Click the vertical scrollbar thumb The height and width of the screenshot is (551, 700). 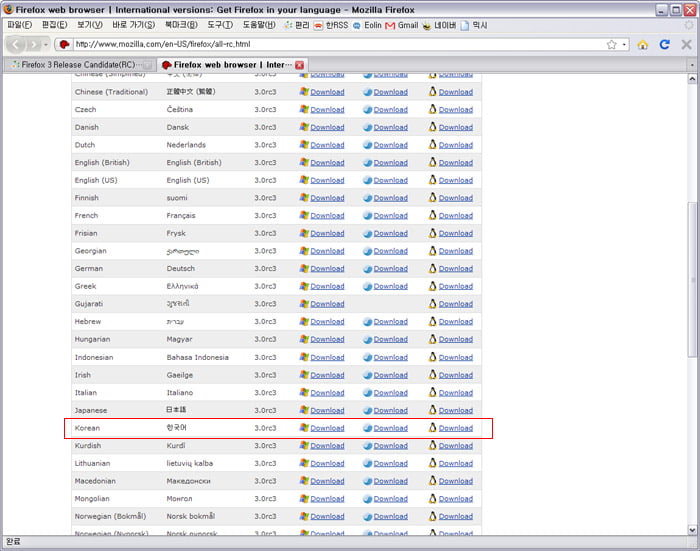[692, 280]
